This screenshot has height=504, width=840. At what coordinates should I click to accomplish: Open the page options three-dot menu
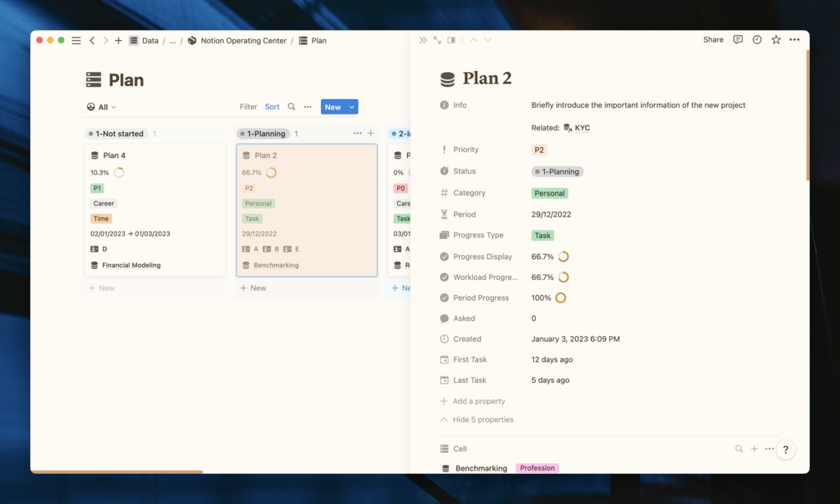(795, 39)
